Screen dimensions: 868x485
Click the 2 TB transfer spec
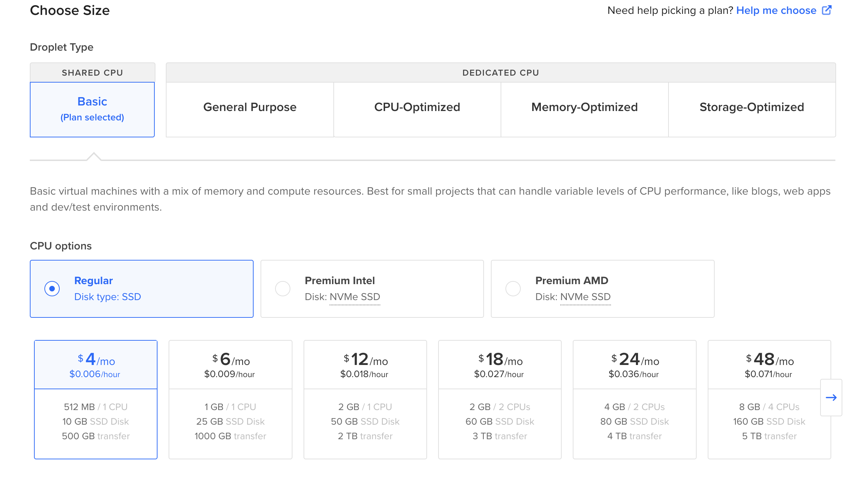coord(365,436)
